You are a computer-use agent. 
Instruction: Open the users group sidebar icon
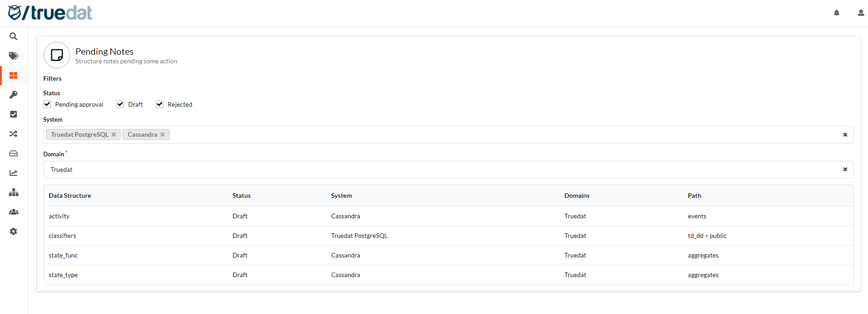click(x=14, y=212)
